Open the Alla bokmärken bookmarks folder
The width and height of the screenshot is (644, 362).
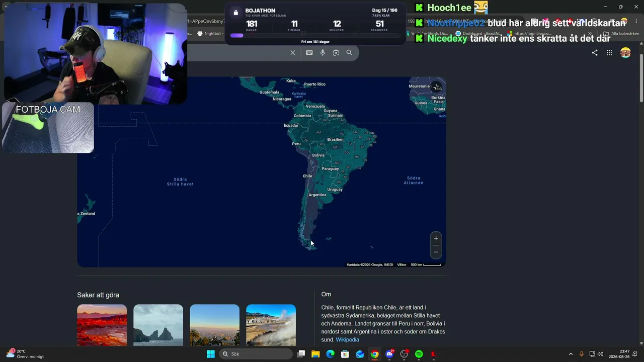622,34
